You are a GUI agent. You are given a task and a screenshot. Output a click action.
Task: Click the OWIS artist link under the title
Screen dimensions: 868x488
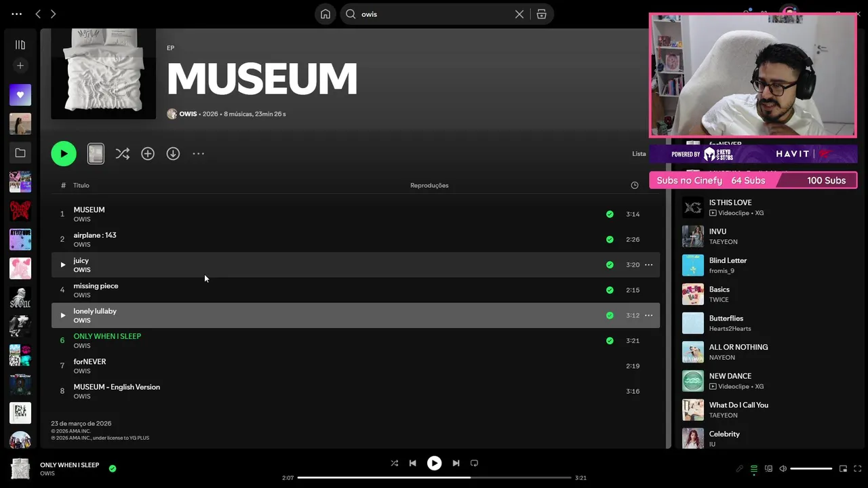pos(188,114)
